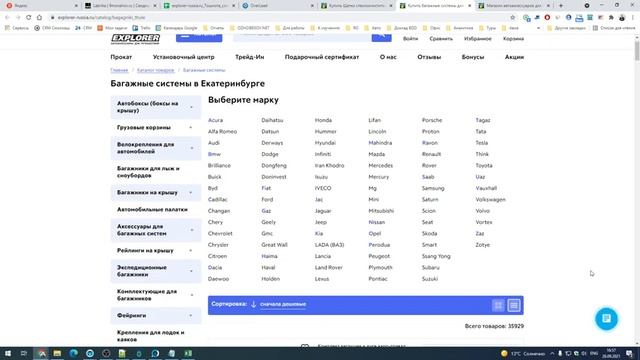640x360 pixels.
Task: Open Календарь Google bookmark
Action: (176, 28)
